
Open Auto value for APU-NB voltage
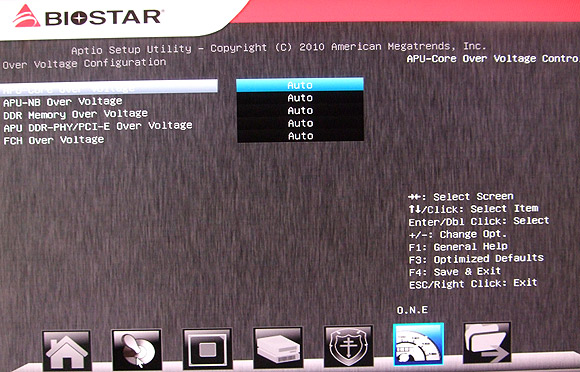pyautogui.click(x=300, y=98)
